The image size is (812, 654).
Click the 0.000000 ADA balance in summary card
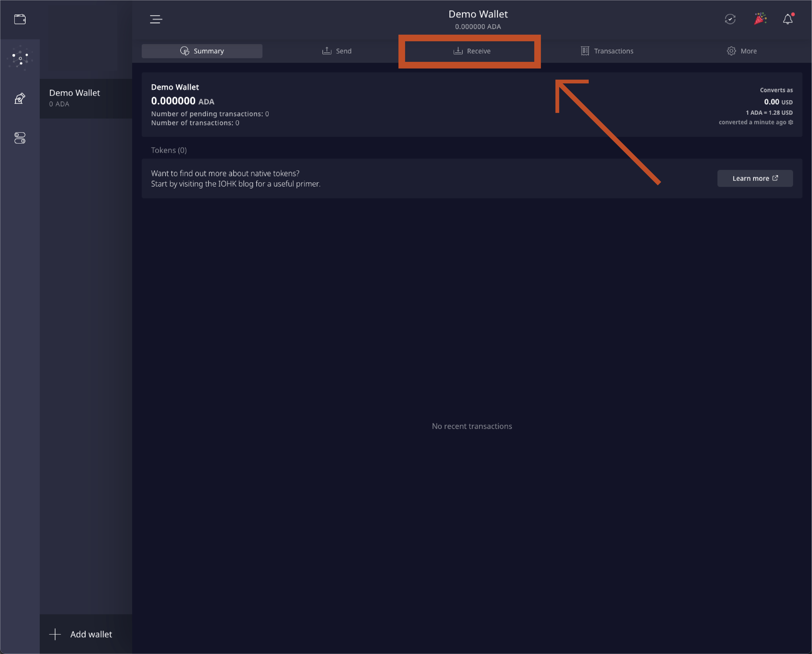pyautogui.click(x=182, y=101)
